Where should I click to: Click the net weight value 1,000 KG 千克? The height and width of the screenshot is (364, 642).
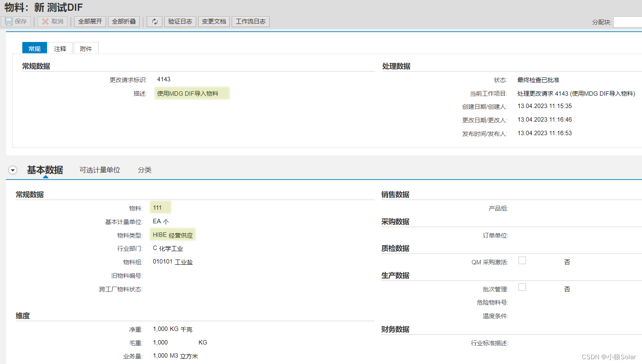(173, 329)
